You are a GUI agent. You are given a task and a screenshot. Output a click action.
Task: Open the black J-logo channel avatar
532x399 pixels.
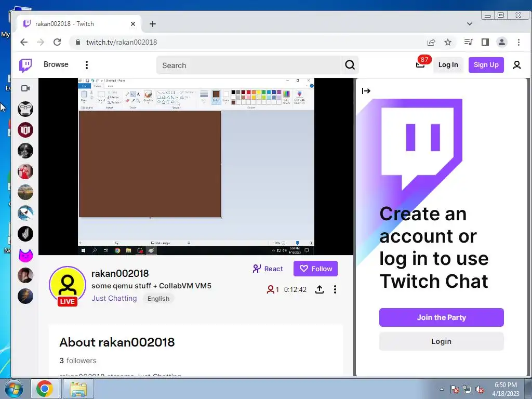tap(25, 234)
